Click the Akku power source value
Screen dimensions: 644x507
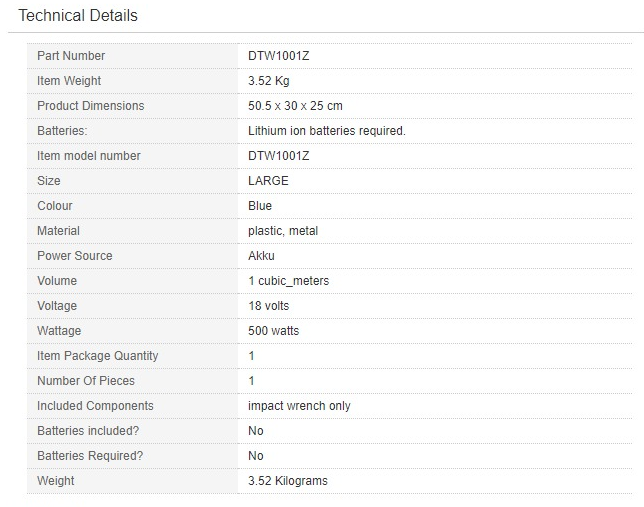pos(261,256)
